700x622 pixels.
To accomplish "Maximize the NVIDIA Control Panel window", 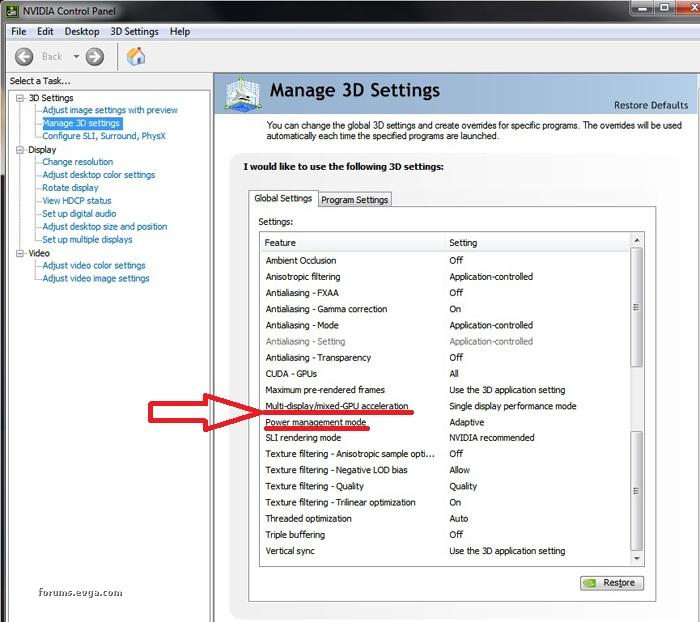I will 665,8.
